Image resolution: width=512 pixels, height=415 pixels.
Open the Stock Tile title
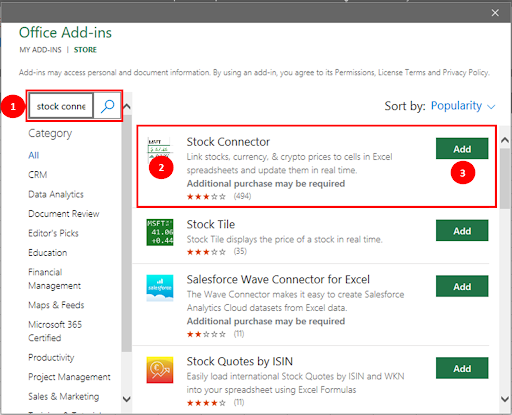coord(211,224)
